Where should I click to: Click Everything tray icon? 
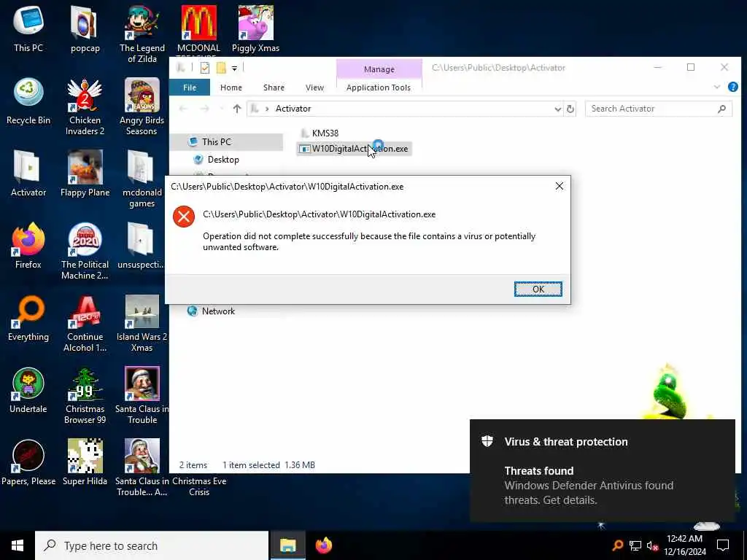(x=618, y=545)
